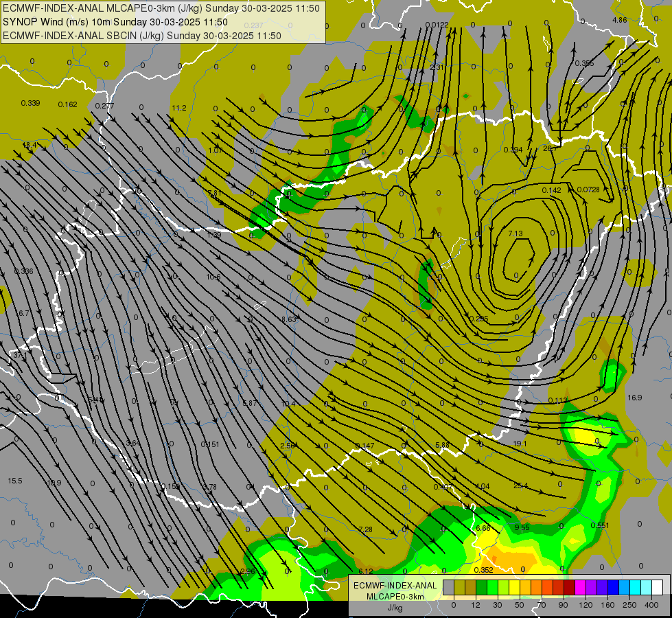
Task: Click the map value 15.5
Action: (x=15, y=481)
